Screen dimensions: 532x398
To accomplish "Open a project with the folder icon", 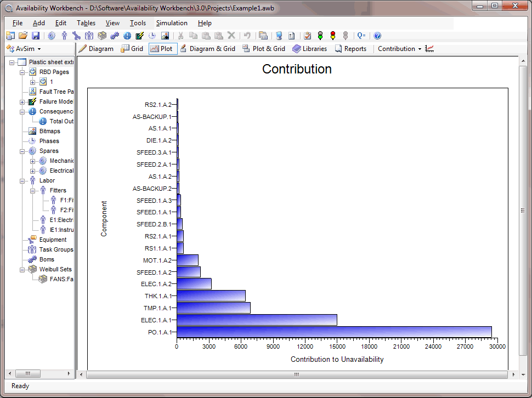I will 22,36.
